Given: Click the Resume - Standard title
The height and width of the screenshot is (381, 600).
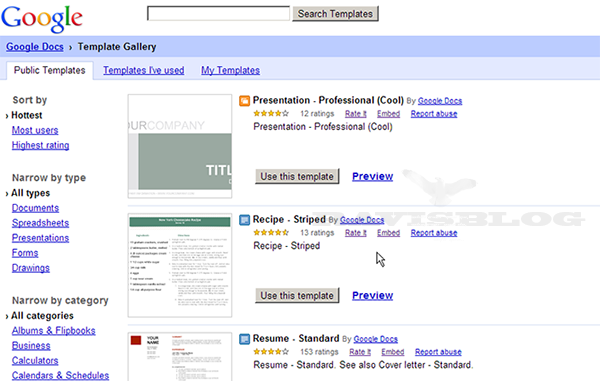Looking at the screenshot, I should 296,339.
